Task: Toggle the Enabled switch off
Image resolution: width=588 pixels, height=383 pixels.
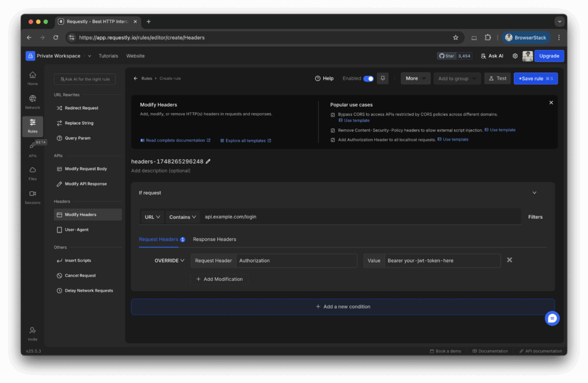Action: coord(368,79)
